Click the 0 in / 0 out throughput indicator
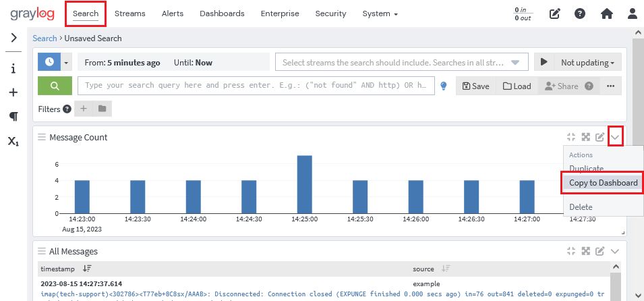 click(523, 14)
